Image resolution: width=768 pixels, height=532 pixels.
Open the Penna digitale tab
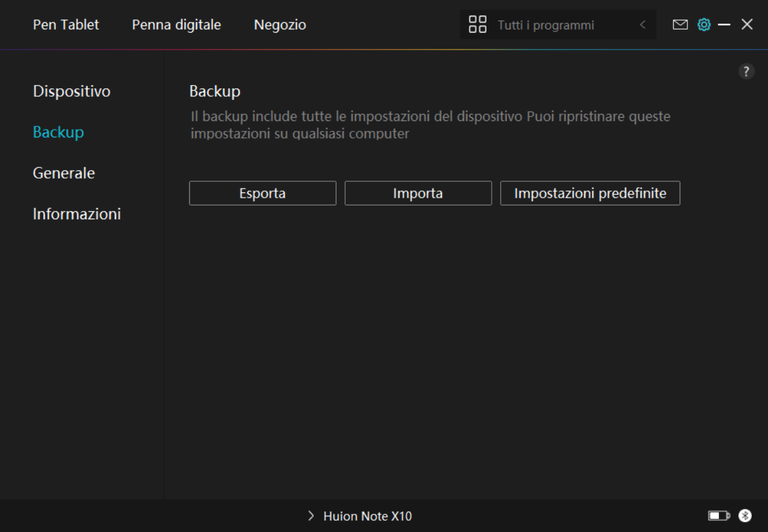[x=176, y=25]
